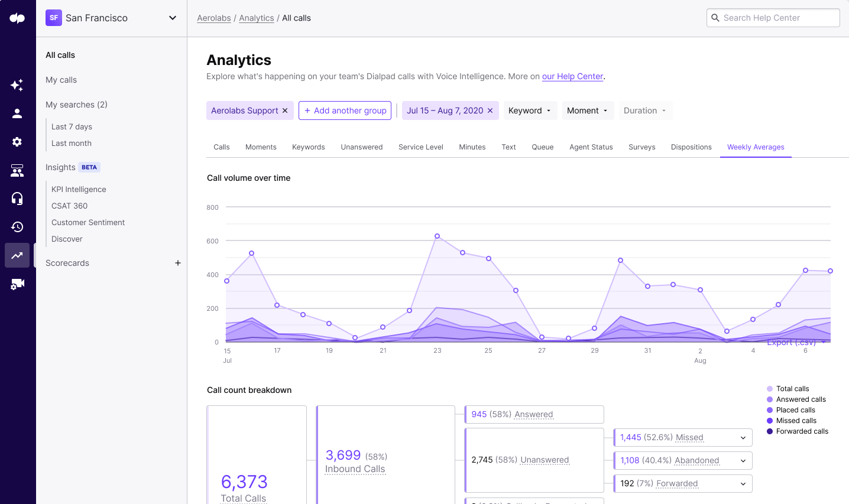849x504 pixels.
Task: Open the Dialpad Ai sparkles icon
Action: pyautogui.click(x=17, y=85)
